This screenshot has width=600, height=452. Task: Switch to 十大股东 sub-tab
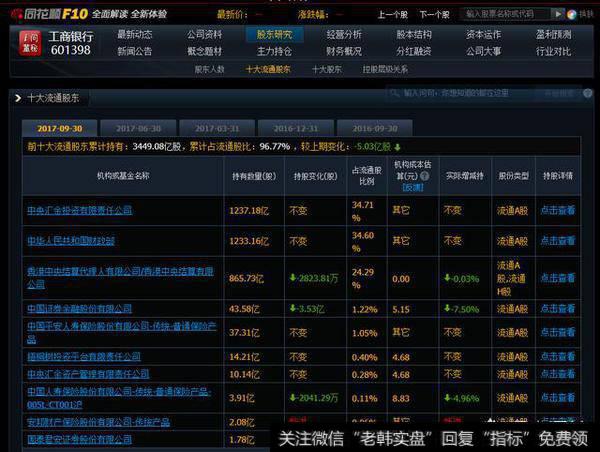tap(327, 70)
